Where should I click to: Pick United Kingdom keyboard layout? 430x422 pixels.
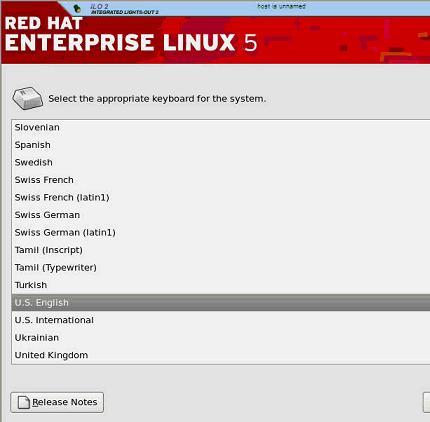tap(221, 355)
